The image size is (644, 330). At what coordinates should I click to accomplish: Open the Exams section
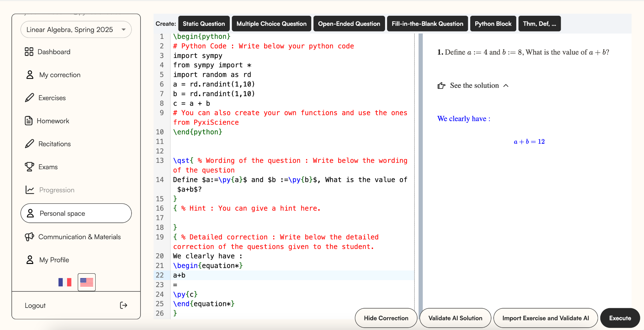(48, 167)
